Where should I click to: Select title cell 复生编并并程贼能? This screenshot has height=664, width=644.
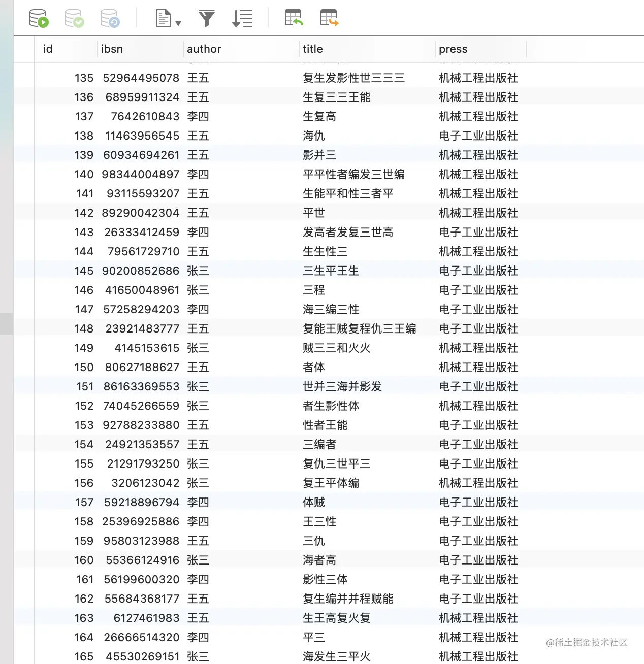point(348,599)
